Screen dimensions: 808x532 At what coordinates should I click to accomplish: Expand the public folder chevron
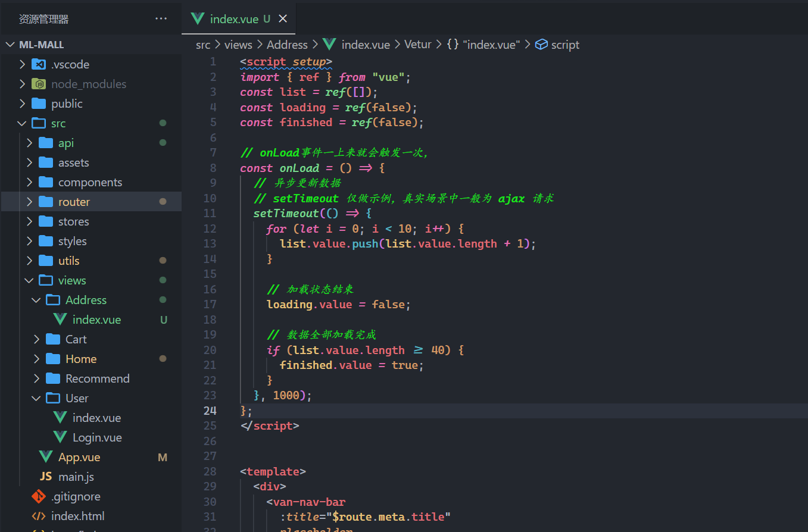(22, 104)
